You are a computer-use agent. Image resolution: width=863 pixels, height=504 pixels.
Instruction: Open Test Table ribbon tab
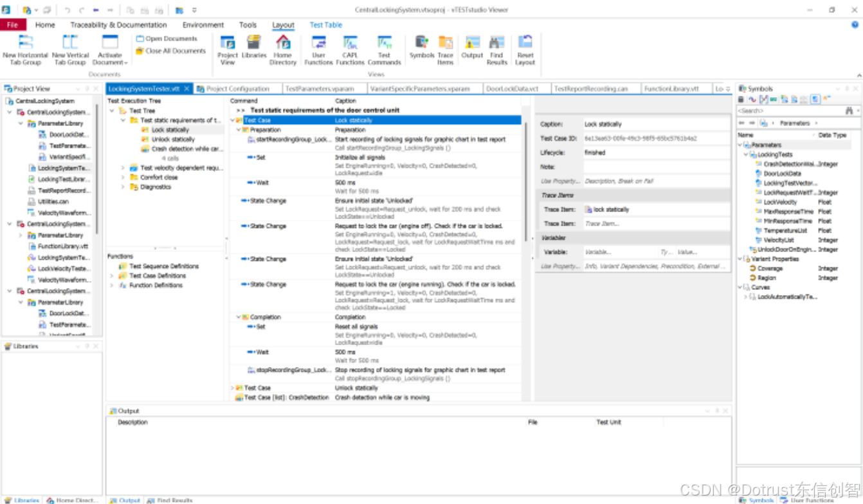coord(326,25)
